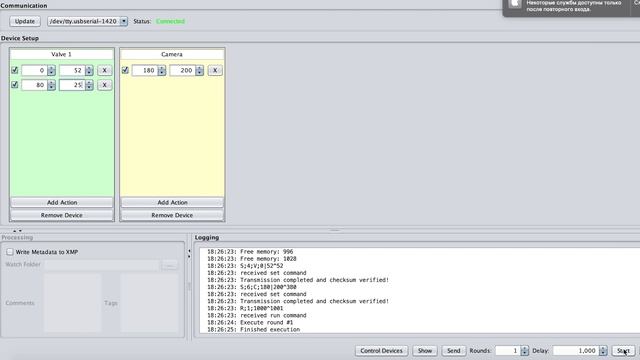
Task: Click the macOS notification banner
Action: click(571, 7)
